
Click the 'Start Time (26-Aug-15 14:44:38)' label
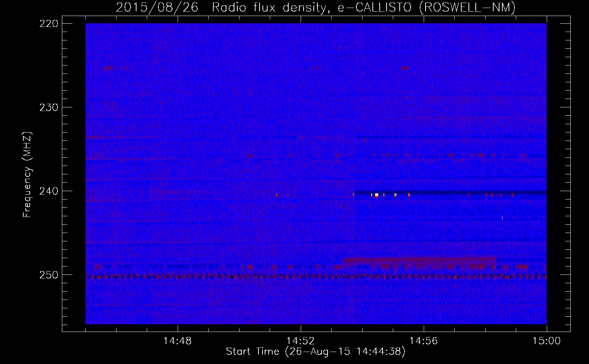pos(316,352)
